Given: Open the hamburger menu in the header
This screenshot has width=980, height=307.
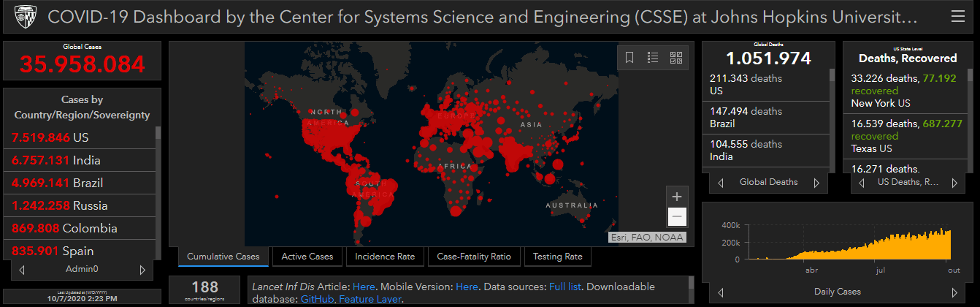Looking at the screenshot, I should [957, 16].
